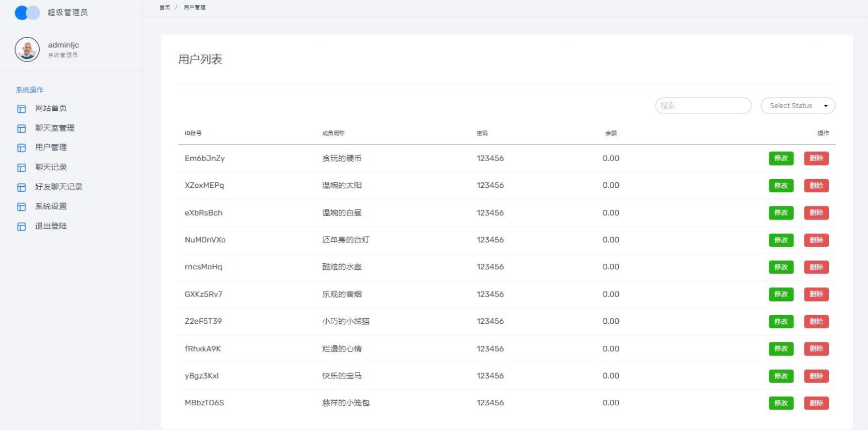The width and height of the screenshot is (868, 430).
Task: Click 首页 in the breadcrumb
Action: (x=165, y=8)
